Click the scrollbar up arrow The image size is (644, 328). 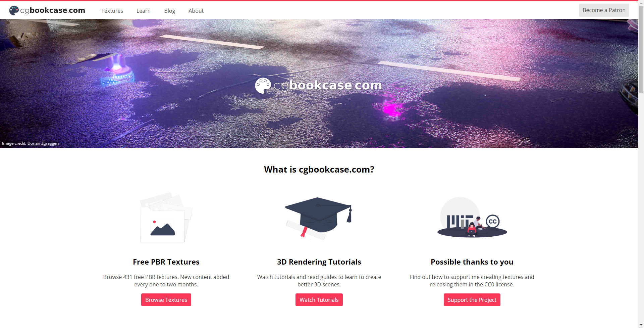pyautogui.click(x=641, y=3)
